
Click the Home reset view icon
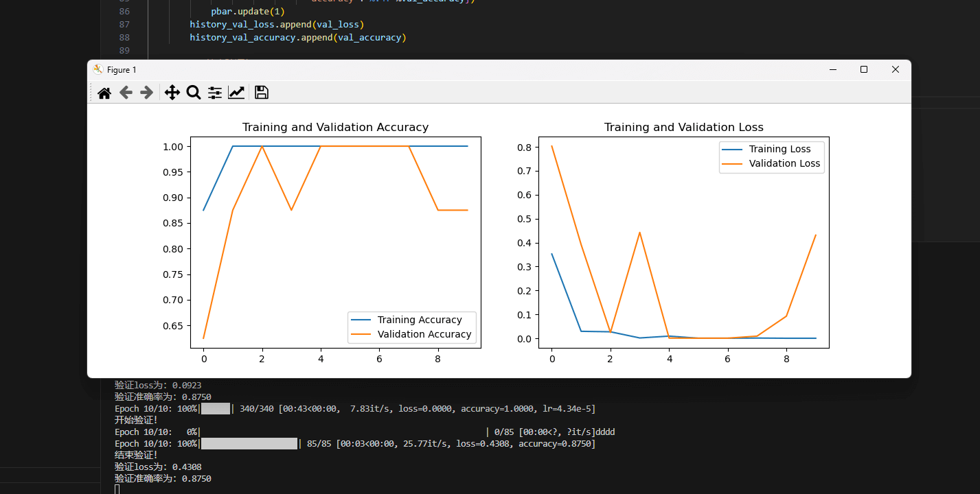pos(104,93)
